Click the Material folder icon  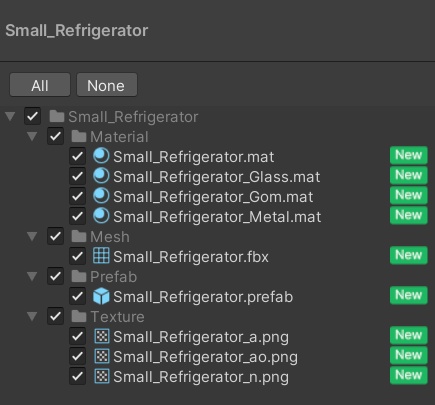click(79, 136)
